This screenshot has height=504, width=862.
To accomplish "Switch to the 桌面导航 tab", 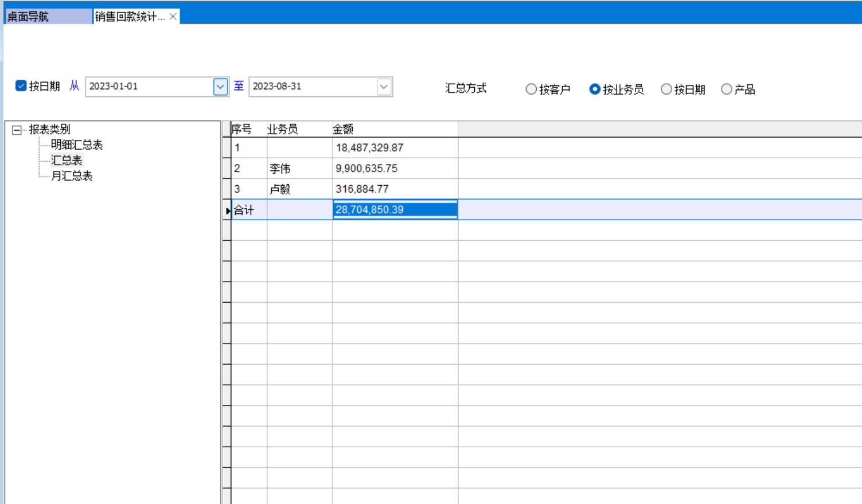I will click(48, 17).
